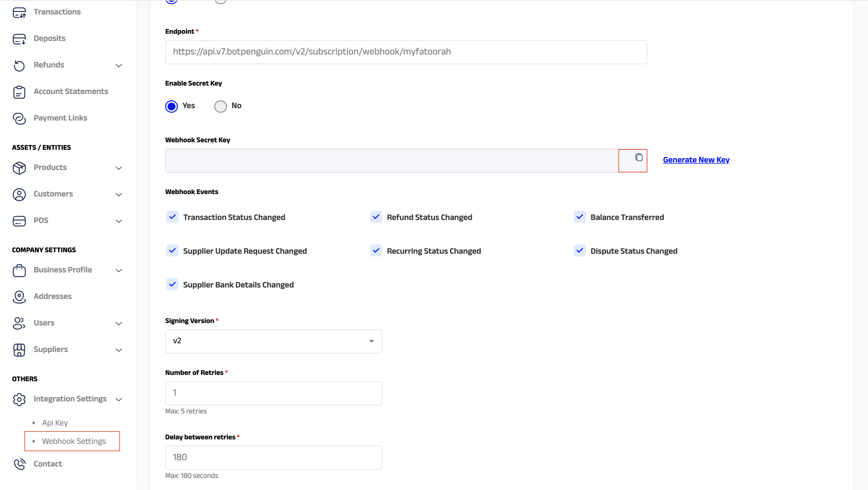Click the copy secret key icon
The width and height of the screenshot is (868, 490).
click(x=639, y=157)
